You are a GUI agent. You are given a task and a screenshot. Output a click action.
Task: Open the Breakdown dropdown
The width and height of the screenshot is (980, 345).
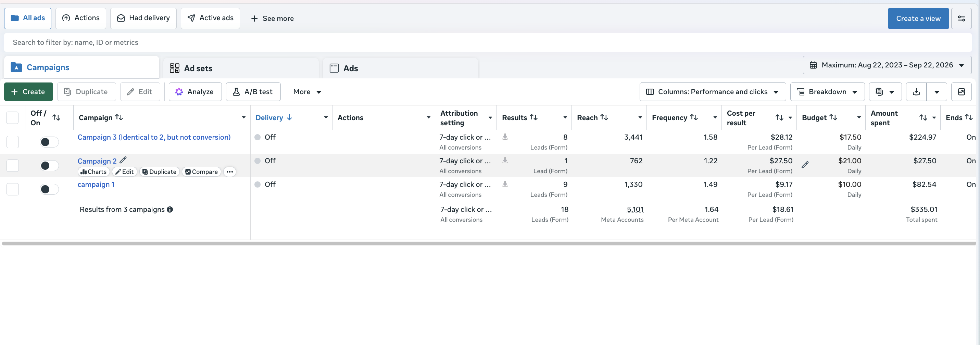tap(827, 92)
